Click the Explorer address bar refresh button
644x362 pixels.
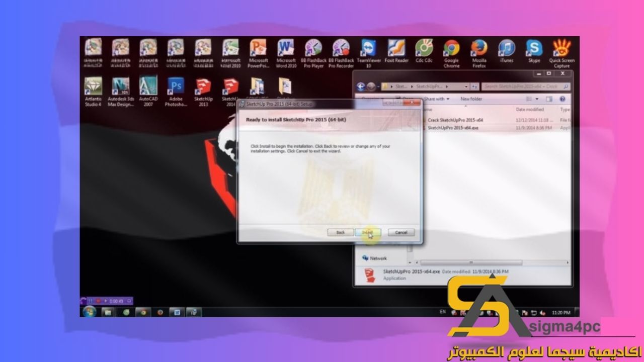[x=474, y=86]
